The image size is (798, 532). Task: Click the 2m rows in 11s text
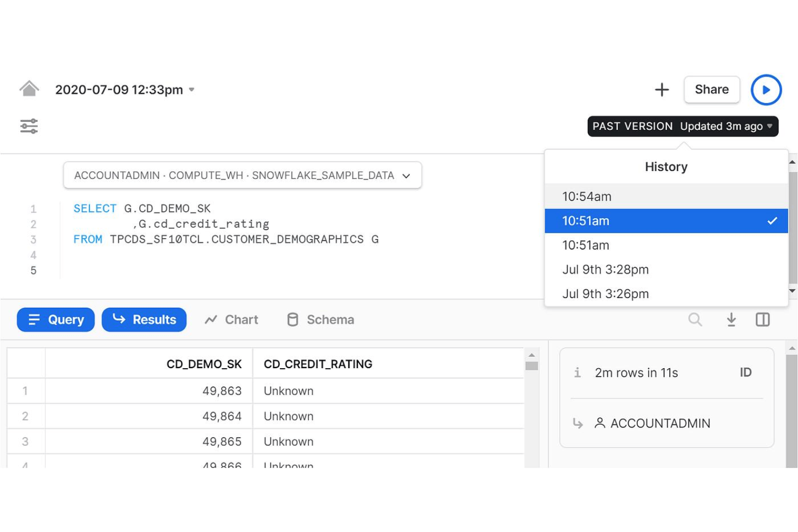point(636,372)
